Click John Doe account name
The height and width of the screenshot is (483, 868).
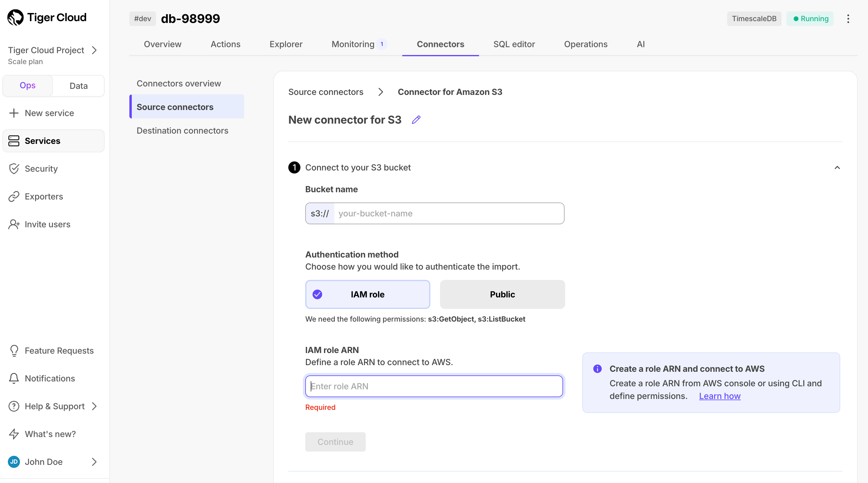44,462
